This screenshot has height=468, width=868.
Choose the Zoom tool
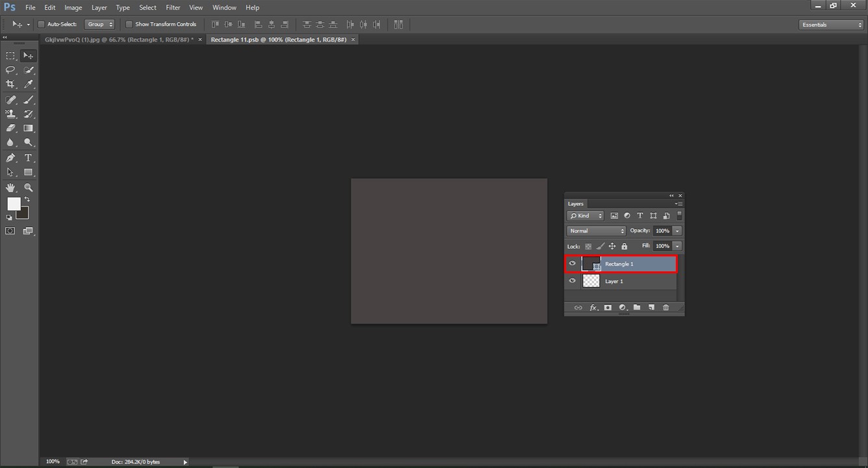point(29,188)
